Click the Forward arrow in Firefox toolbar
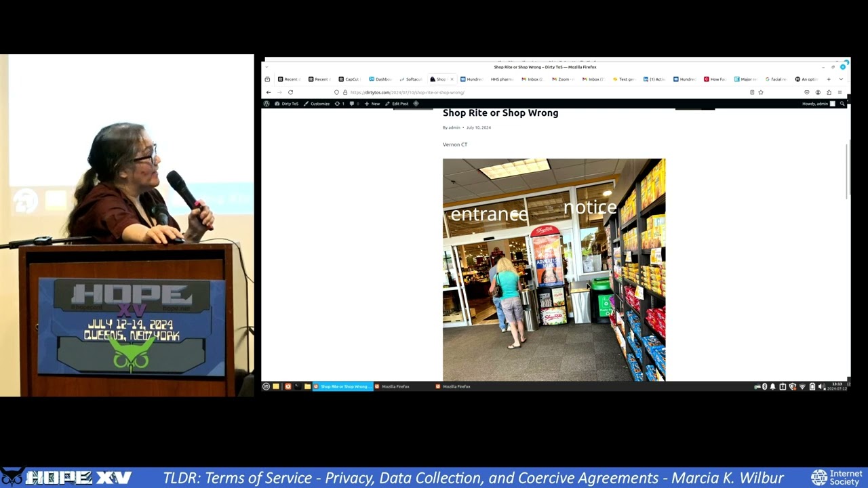Screen dimensions: 868x488 279,92
